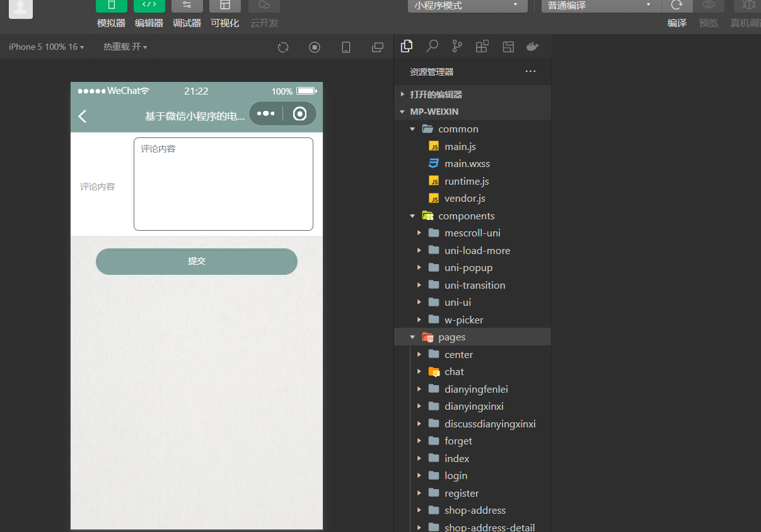Open the Explorer files icon
The width and height of the screenshot is (761, 532).
[407, 46]
